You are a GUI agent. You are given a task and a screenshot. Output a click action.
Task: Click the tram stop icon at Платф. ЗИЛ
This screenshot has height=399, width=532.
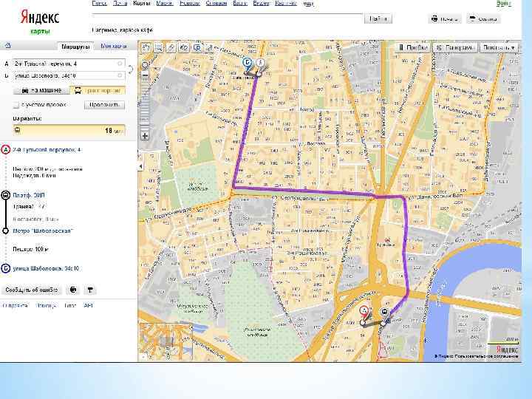click(5, 195)
